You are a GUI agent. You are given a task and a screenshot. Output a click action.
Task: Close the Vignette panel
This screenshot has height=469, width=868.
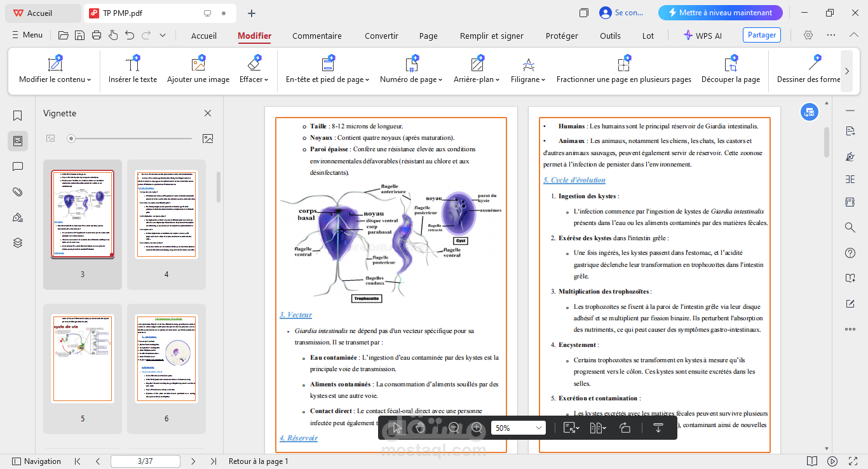(208, 113)
